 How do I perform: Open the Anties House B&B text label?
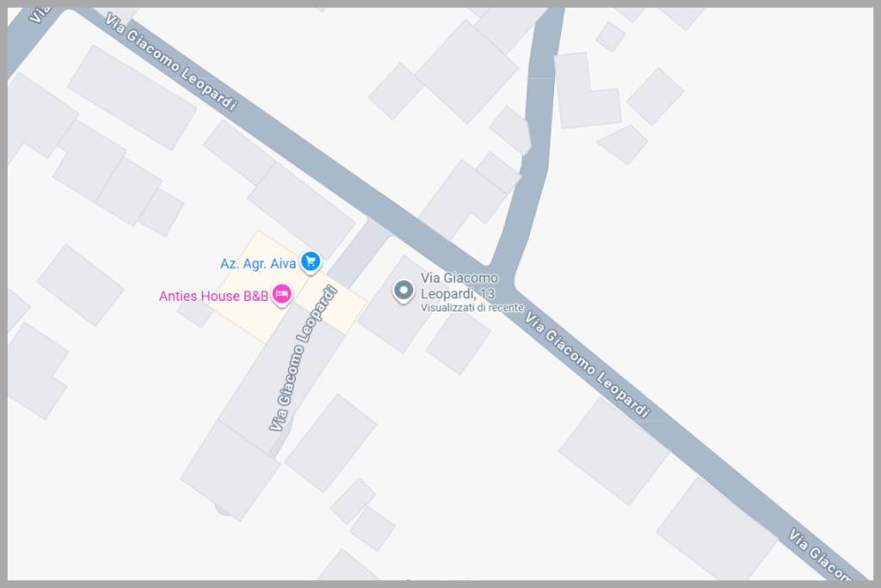pos(213,296)
